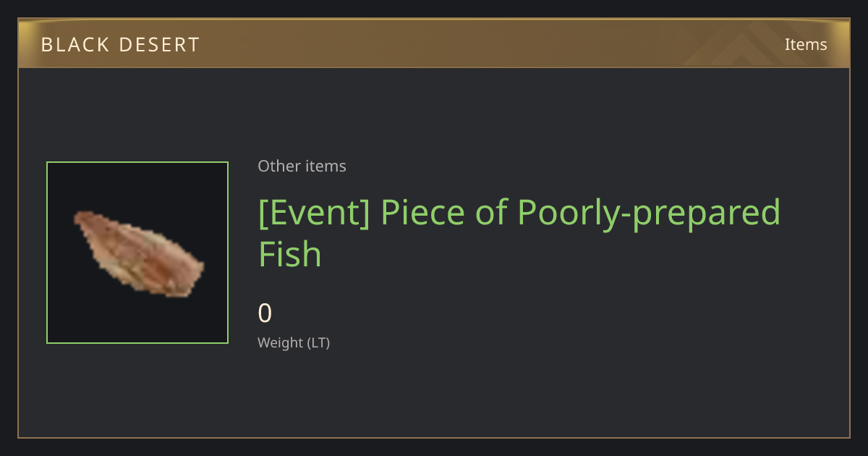Select the word Poorly-prepared in title
The image size is (868, 456).
coord(649,214)
